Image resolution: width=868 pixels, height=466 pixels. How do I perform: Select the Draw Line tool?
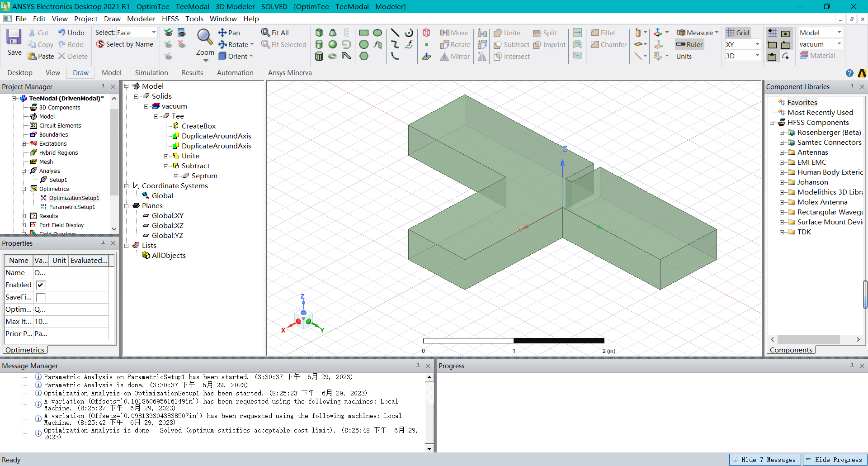coord(395,33)
